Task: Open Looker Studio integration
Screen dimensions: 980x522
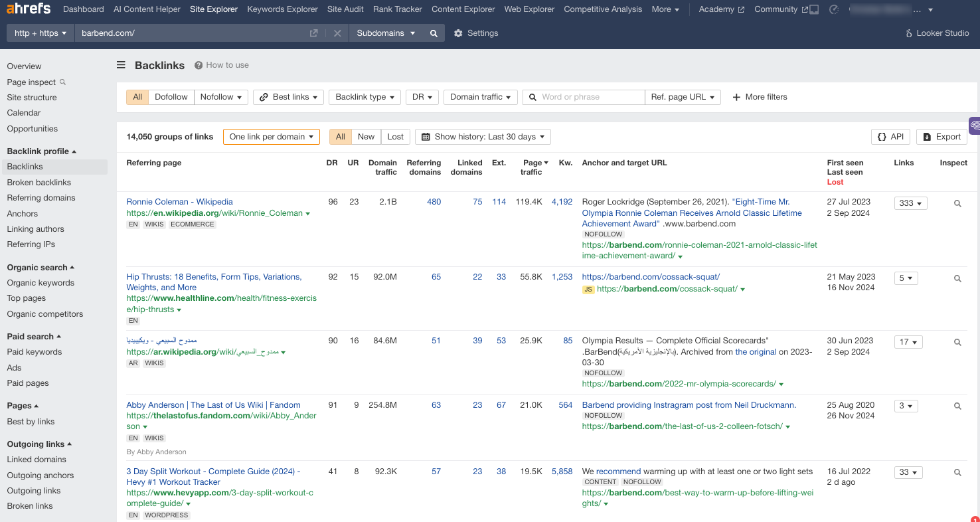Action: (938, 33)
